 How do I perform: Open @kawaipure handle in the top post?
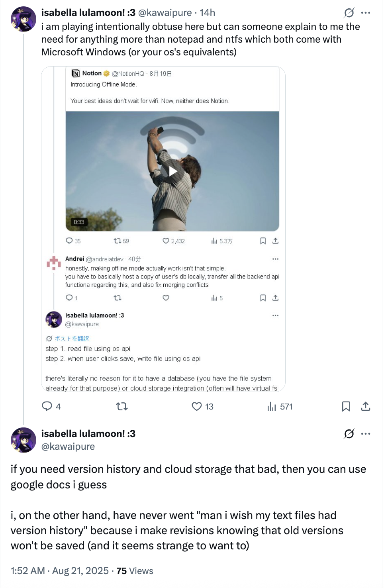pos(165,13)
